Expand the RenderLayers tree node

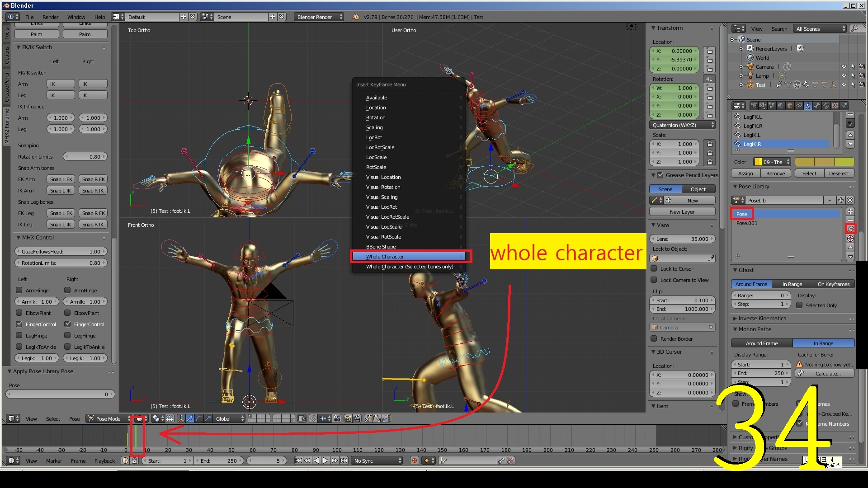741,48
